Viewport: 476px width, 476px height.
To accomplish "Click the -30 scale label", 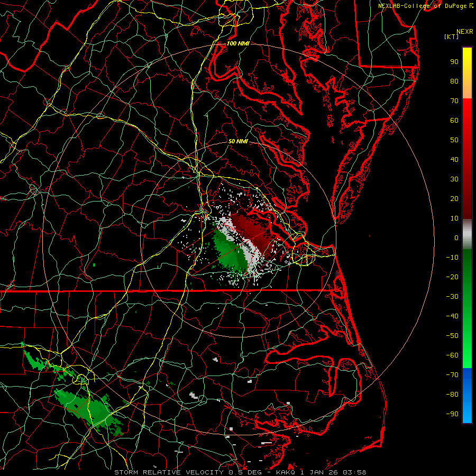I will click(x=452, y=297).
